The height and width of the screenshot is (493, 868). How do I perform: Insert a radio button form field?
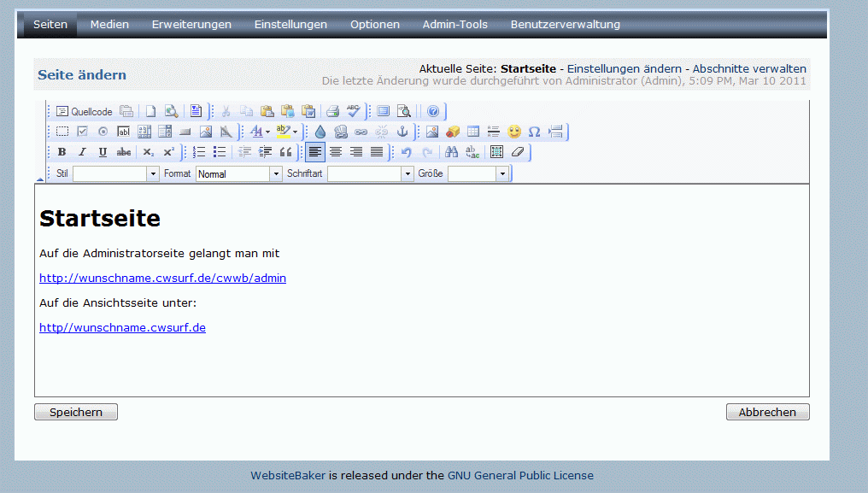click(103, 132)
